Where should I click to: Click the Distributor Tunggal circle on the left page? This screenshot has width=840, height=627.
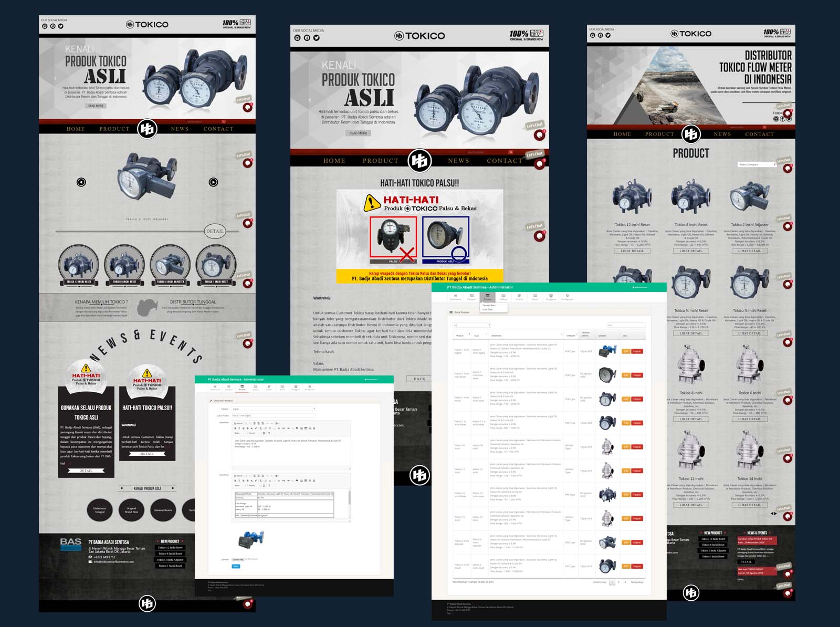[x=100, y=509]
